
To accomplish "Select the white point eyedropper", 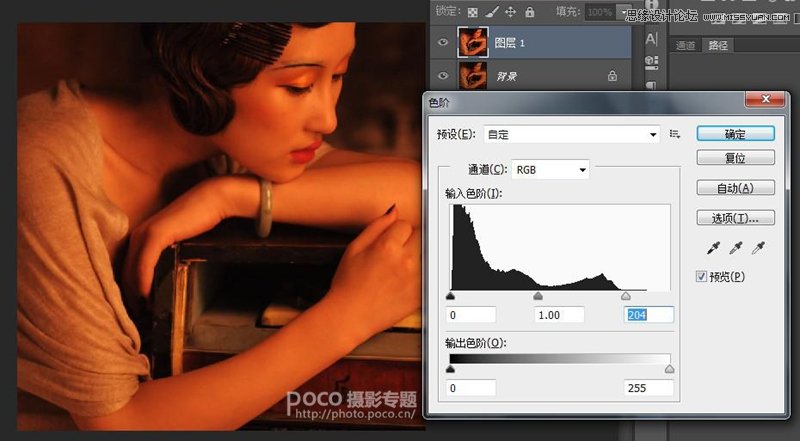I will coord(758,249).
